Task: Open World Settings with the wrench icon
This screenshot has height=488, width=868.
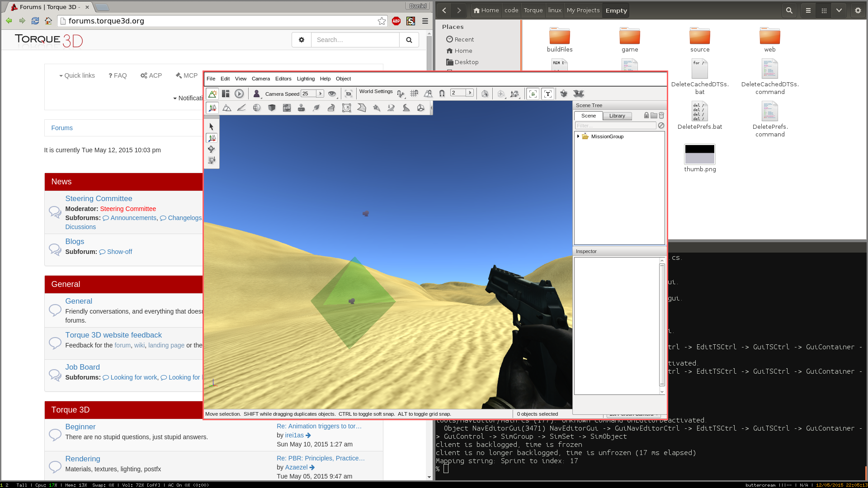Action: click(x=401, y=94)
